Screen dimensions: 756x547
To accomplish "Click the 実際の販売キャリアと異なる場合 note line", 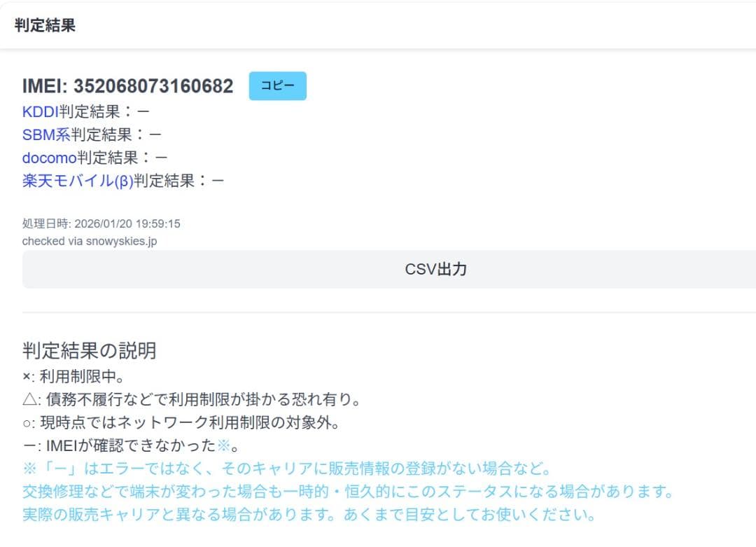I will click(x=309, y=515).
